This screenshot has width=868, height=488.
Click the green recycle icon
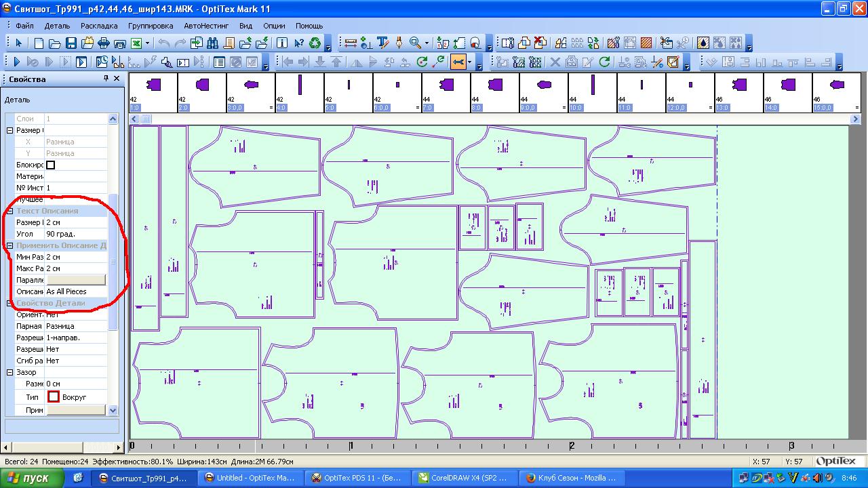click(x=315, y=43)
